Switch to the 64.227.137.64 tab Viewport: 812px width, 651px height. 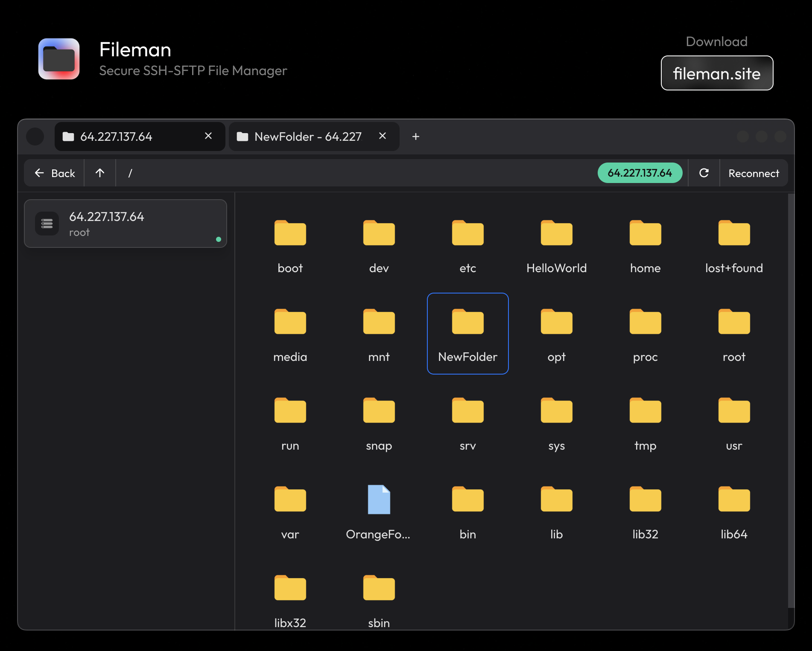click(x=140, y=137)
